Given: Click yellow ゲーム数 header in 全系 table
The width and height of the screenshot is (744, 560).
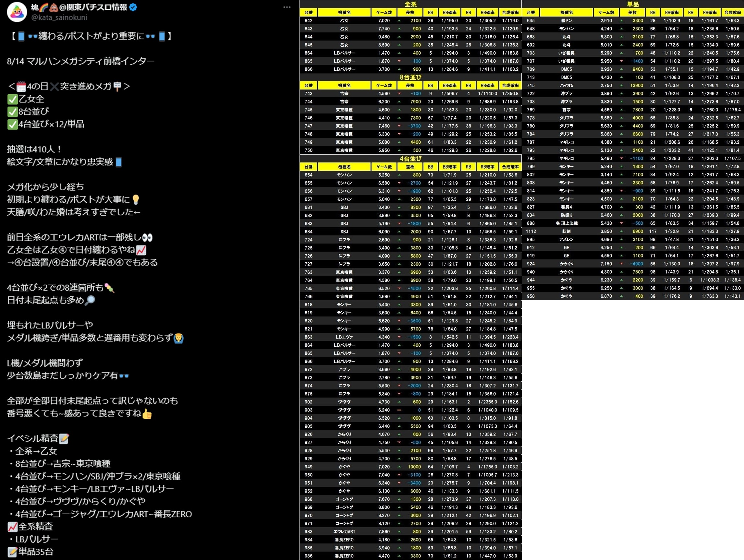Looking at the screenshot, I should [x=384, y=12].
